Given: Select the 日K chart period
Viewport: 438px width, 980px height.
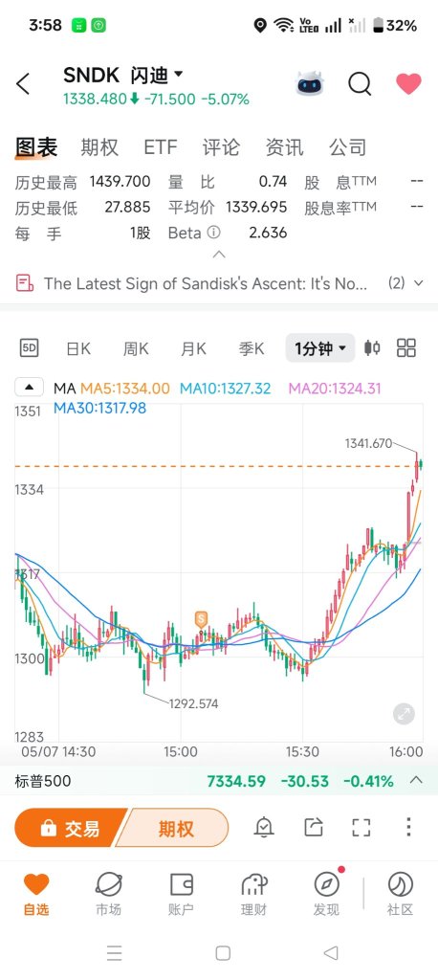Looking at the screenshot, I should (78, 348).
